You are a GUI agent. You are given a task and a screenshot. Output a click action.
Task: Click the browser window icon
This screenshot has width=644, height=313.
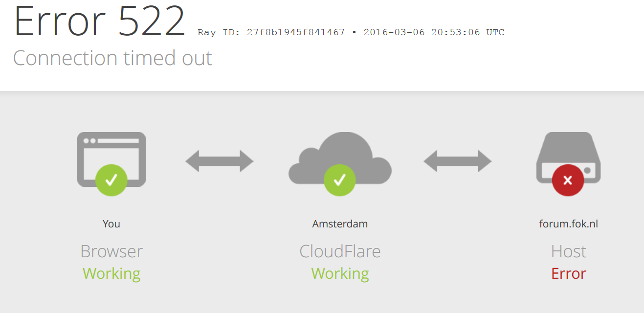(x=111, y=159)
